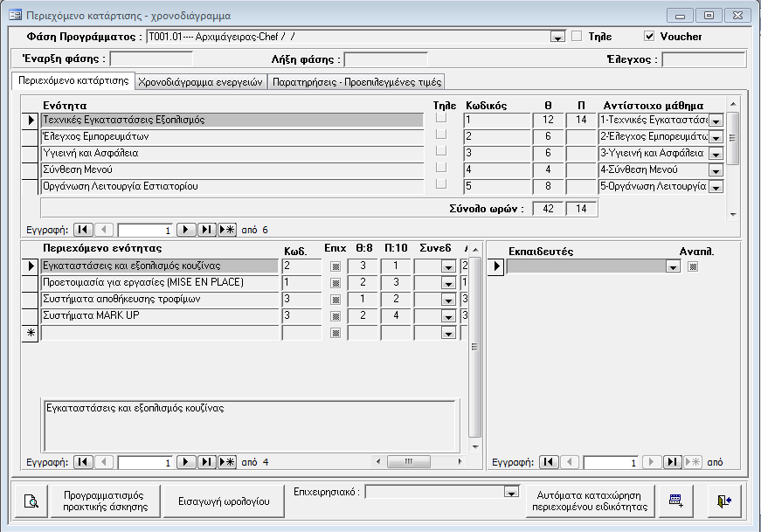The height and width of the screenshot is (532, 761).
Task: Select Συστήματα αποθήκευσης τροφίμων content row
Action: 160,300
